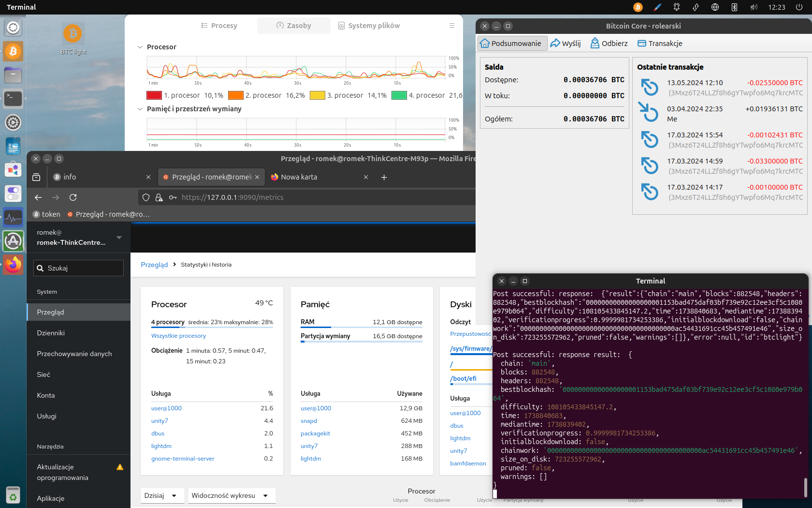Open 'Aktualizacje oprogramowania' in the sidebar
The width and height of the screenshot is (812, 508).
78,472
